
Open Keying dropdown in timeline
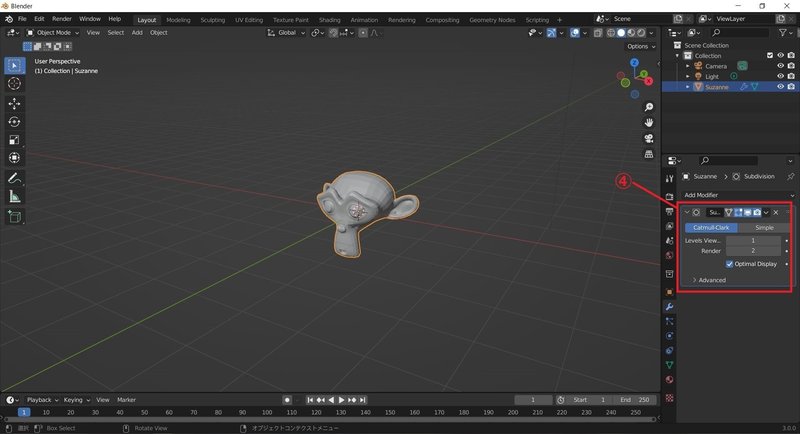[77, 400]
